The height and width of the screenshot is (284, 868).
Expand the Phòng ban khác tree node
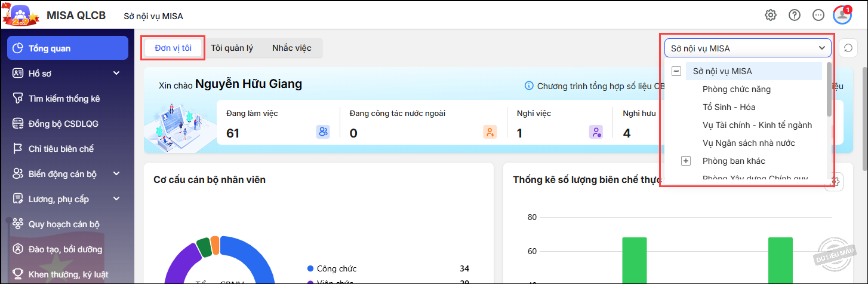click(686, 161)
